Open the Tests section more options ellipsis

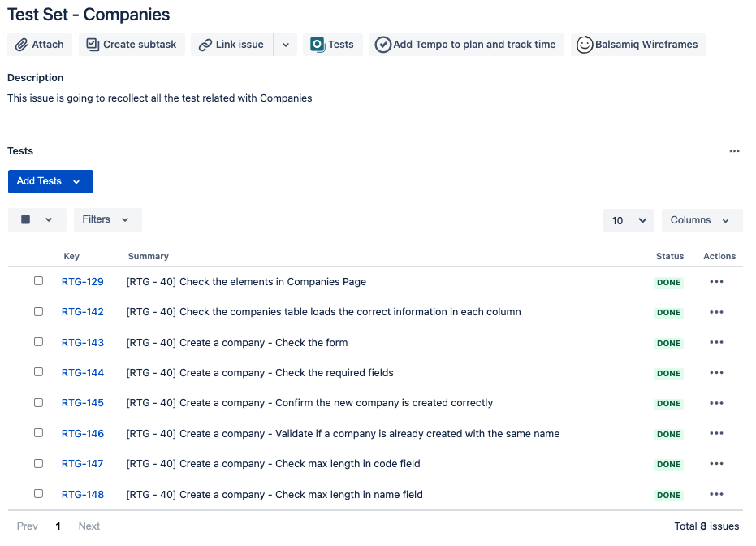click(734, 151)
